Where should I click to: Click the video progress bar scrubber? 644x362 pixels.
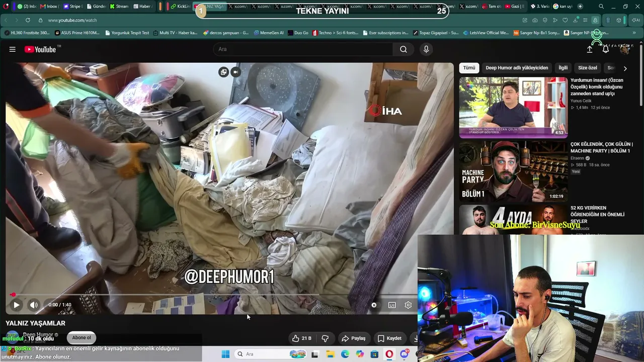[13, 295]
